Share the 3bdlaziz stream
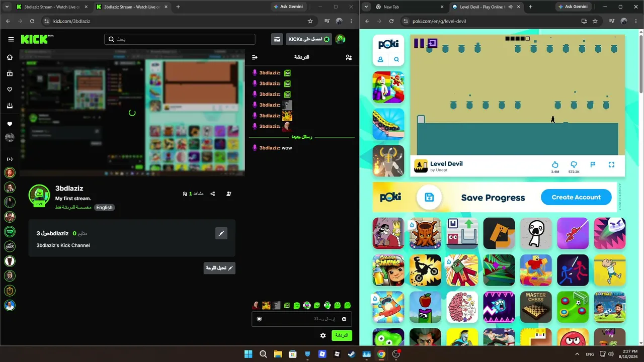Screen dimensions: 644x362 (213, 194)
